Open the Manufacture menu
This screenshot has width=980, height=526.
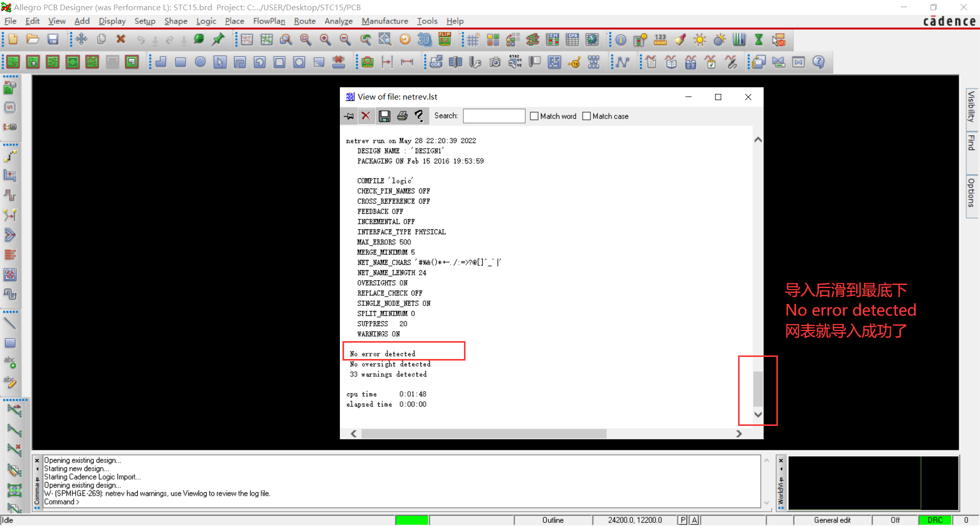coord(385,21)
